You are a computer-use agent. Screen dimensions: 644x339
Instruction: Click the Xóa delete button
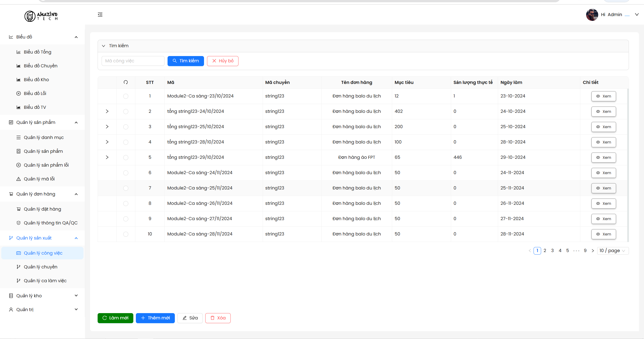click(x=218, y=318)
